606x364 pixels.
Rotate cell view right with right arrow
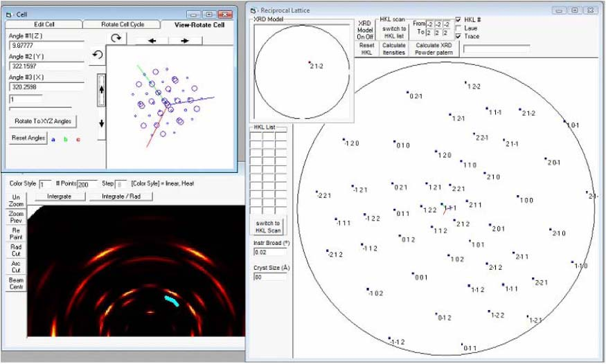[x=185, y=41]
